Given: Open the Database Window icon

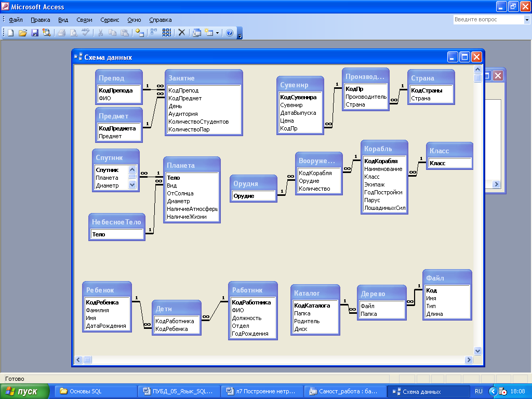Looking at the screenshot, I should click(x=197, y=33).
